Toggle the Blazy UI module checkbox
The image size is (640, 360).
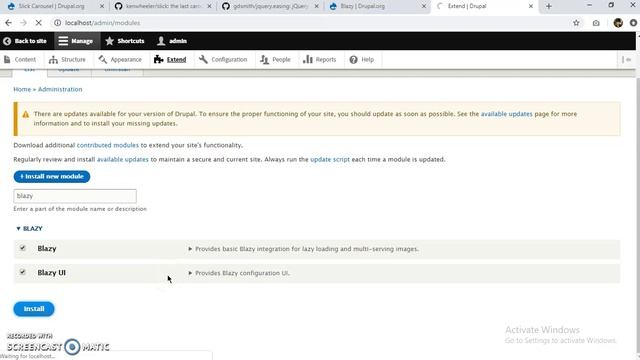pos(22,272)
